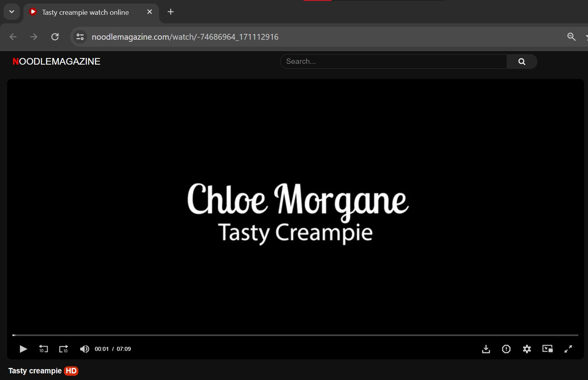Click the HD quality badge

coord(71,371)
